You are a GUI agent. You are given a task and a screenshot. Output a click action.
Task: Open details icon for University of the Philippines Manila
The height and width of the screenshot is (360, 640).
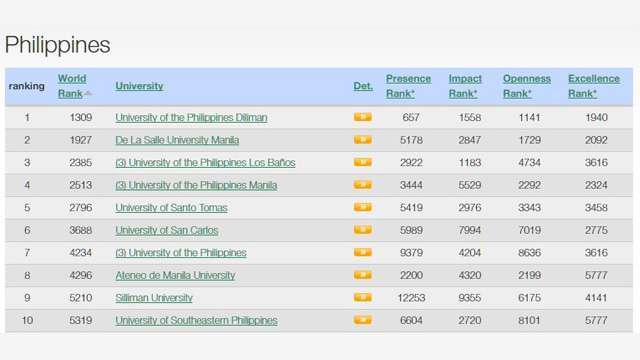(362, 185)
